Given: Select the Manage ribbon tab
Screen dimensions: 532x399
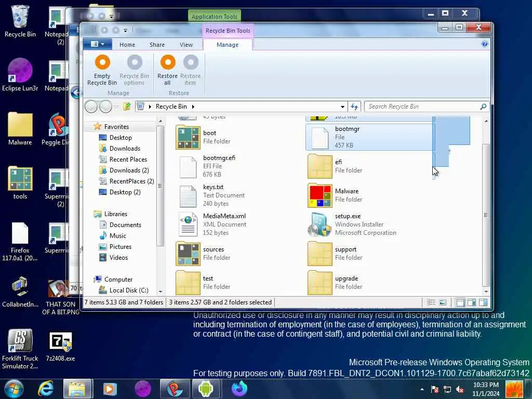Looking at the screenshot, I should [x=228, y=45].
